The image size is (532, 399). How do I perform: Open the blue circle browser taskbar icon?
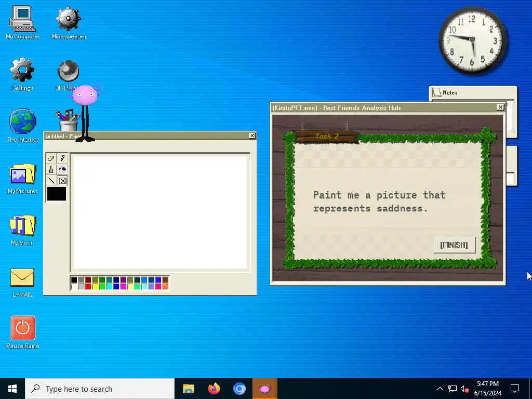click(239, 389)
